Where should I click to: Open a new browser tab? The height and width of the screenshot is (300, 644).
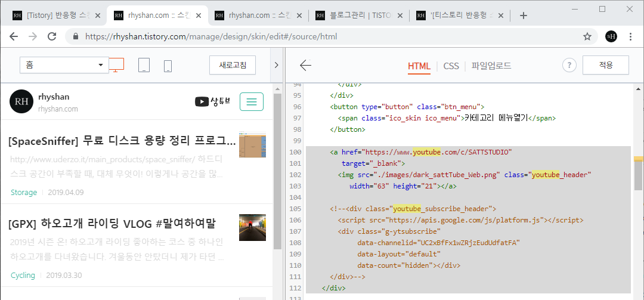tap(523, 16)
